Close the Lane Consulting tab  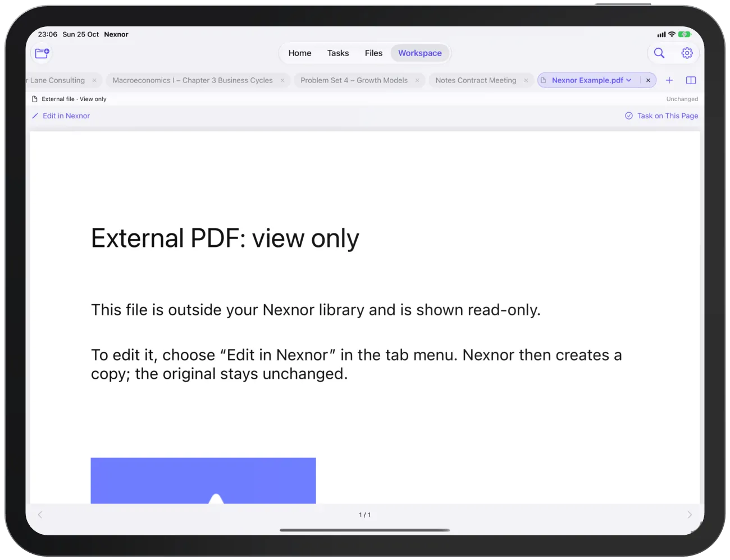point(94,80)
